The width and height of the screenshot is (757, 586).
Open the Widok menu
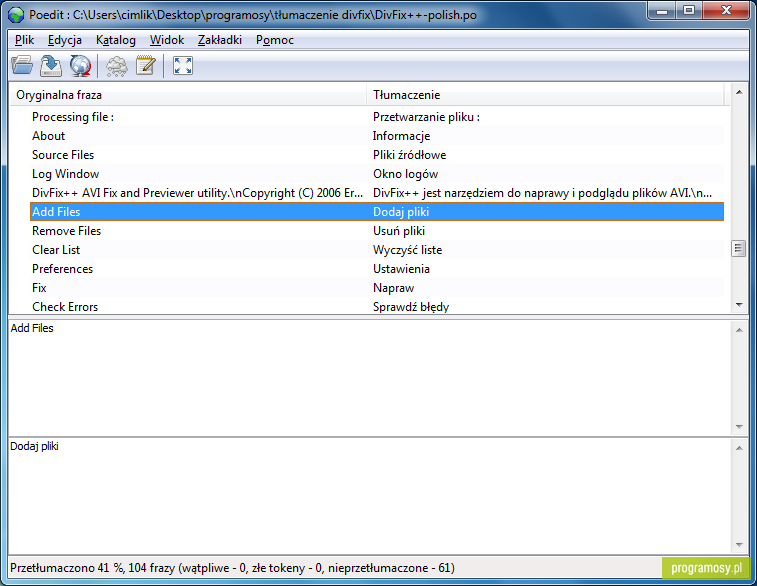tap(167, 40)
